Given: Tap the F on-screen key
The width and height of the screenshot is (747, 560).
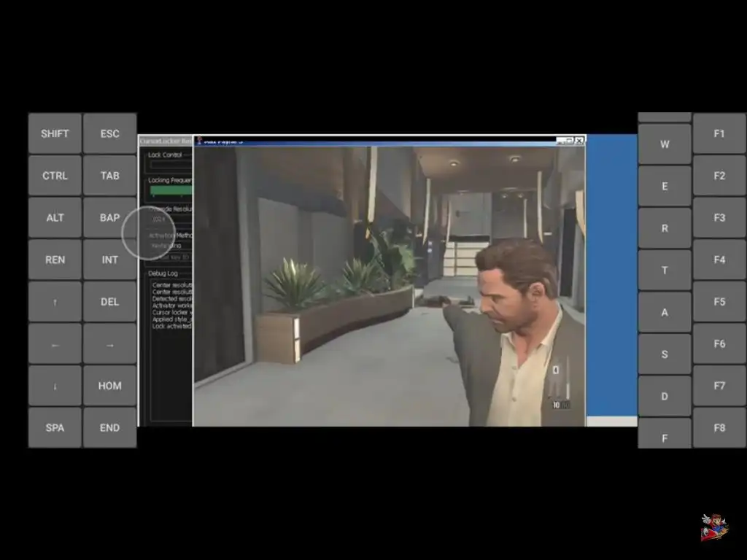Looking at the screenshot, I should point(665,433).
